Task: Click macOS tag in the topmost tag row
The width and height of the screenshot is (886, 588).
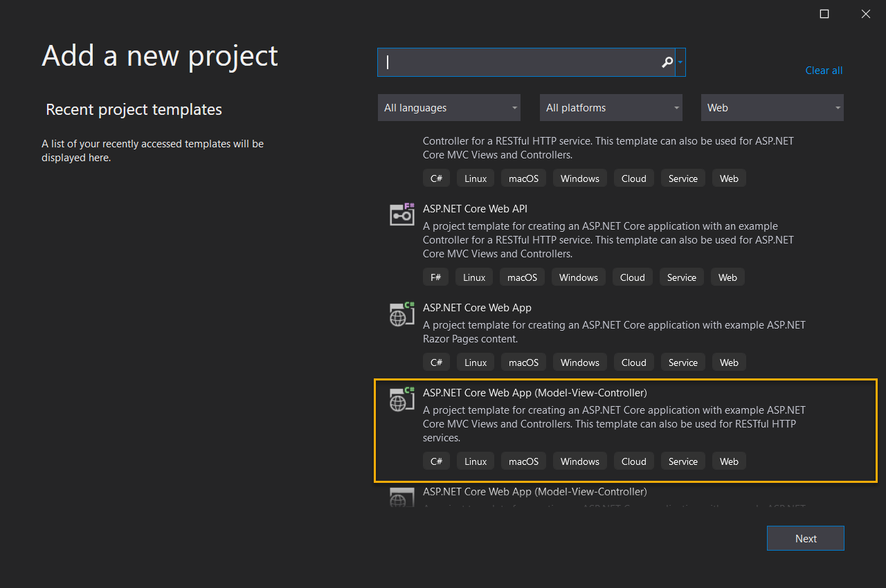Action: click(524, 178)
